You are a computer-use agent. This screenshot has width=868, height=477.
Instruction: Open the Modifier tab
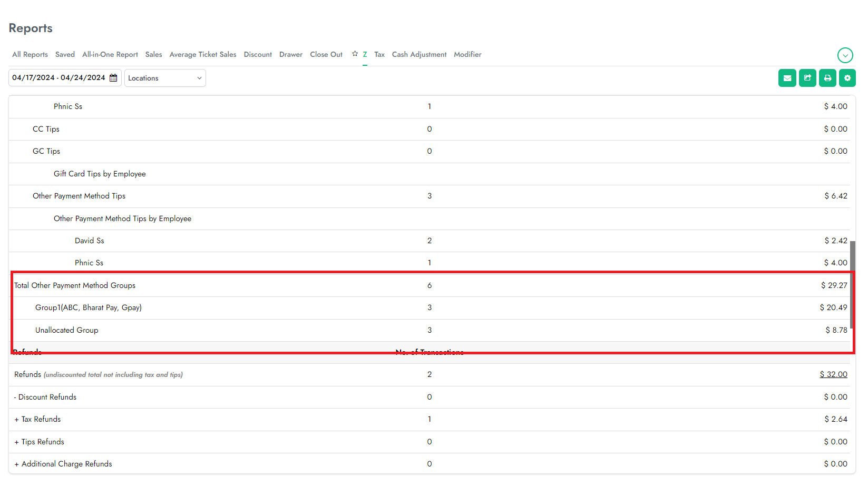pyautogui.click(x=467, y=54)
